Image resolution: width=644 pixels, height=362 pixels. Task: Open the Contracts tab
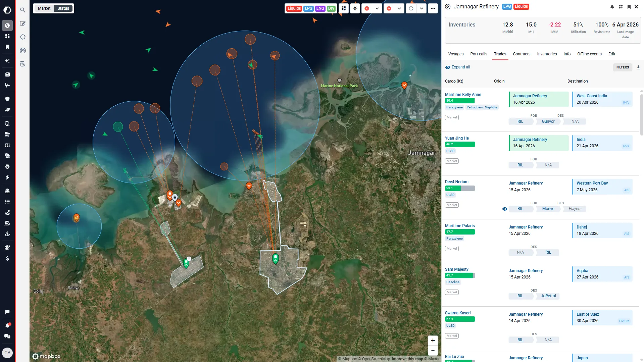click(522, 54)
